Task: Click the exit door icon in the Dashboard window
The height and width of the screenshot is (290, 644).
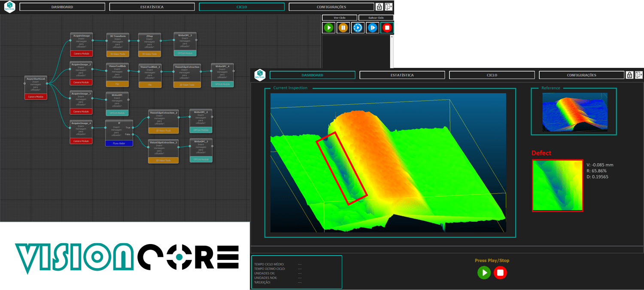Action: [639, 75]
